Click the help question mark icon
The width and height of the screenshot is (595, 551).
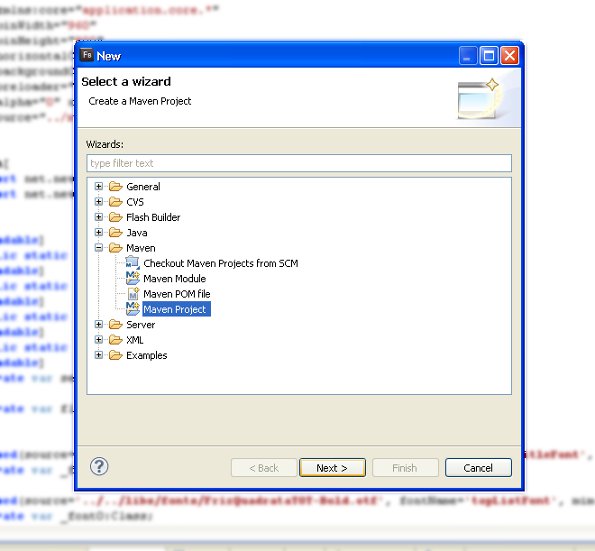pos(99,466)
